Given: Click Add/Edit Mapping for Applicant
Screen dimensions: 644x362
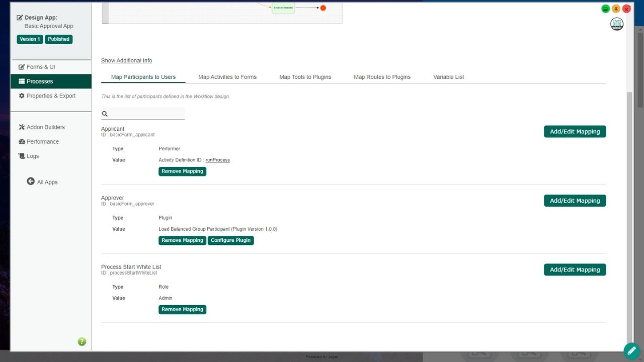Looking at the screenshot, I should pyautogui.click(x=575, y=132).
